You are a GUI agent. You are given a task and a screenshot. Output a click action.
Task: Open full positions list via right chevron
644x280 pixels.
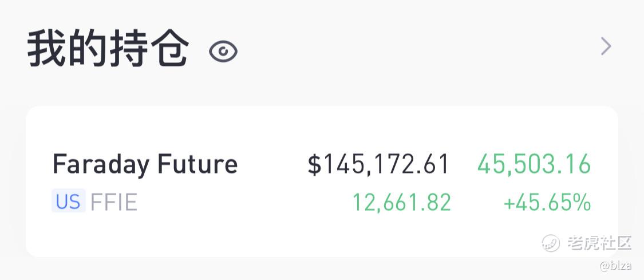[606, 46]
